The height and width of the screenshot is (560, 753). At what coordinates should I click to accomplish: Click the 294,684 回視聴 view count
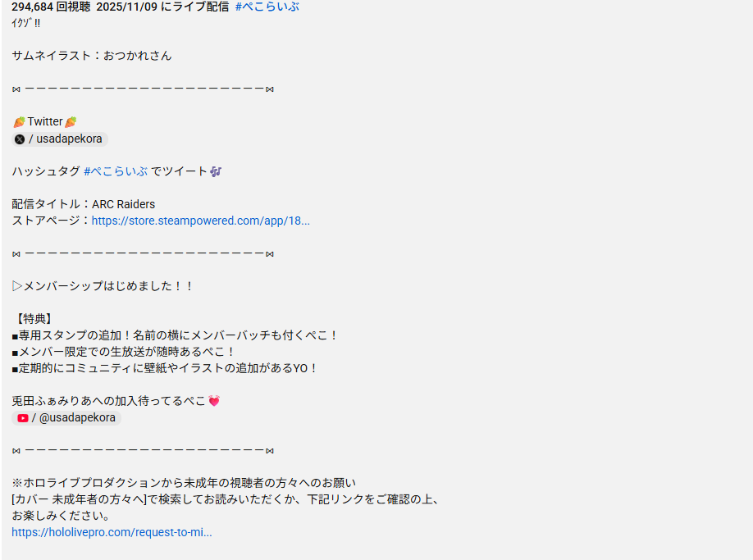(x=51, y=7)
